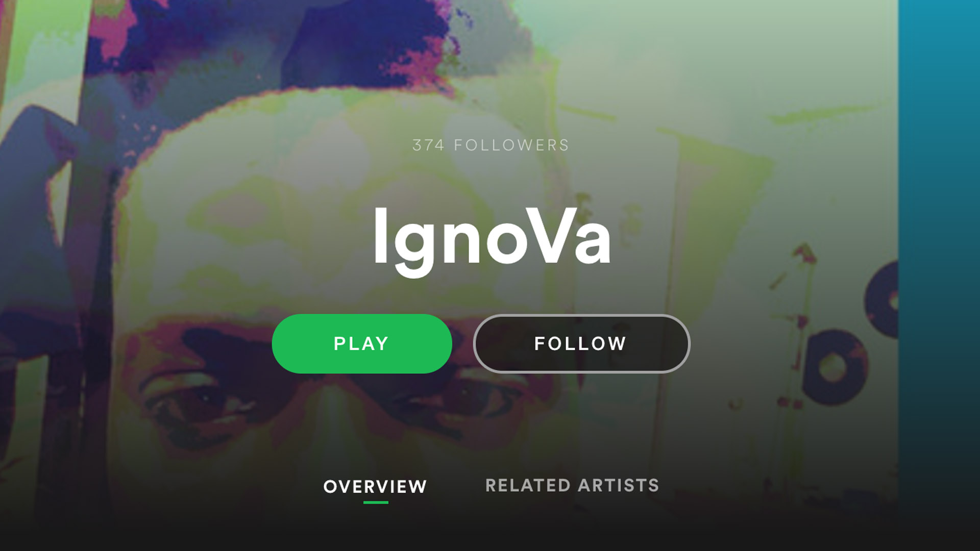Switch to the Related Artists tab
980x551 pixels.
tap(572, 485)
